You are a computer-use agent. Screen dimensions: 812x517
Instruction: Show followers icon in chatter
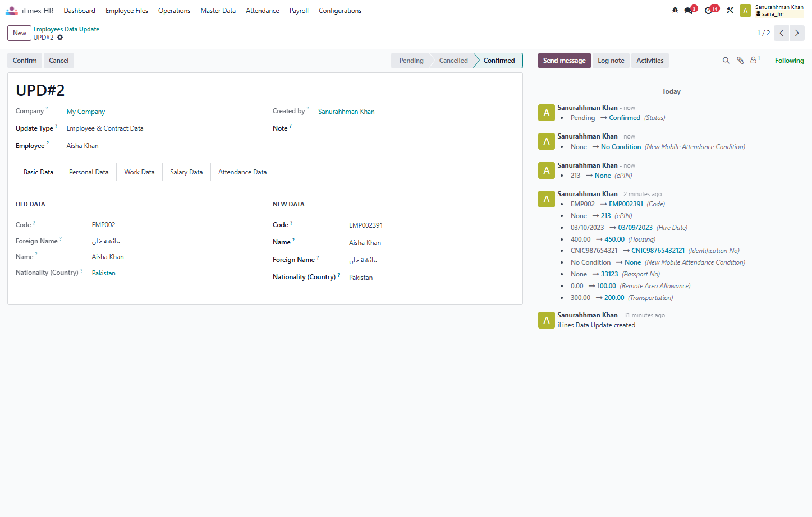tap(755, 60)
